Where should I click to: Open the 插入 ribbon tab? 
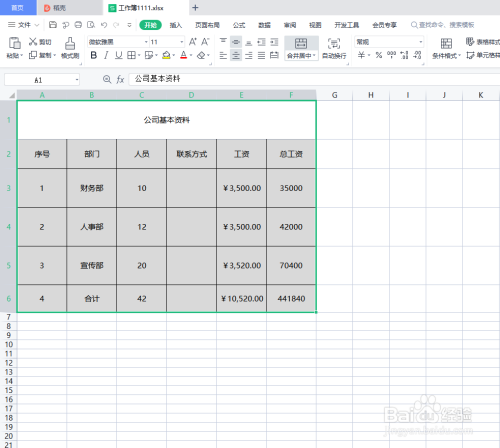pos(176,25)
